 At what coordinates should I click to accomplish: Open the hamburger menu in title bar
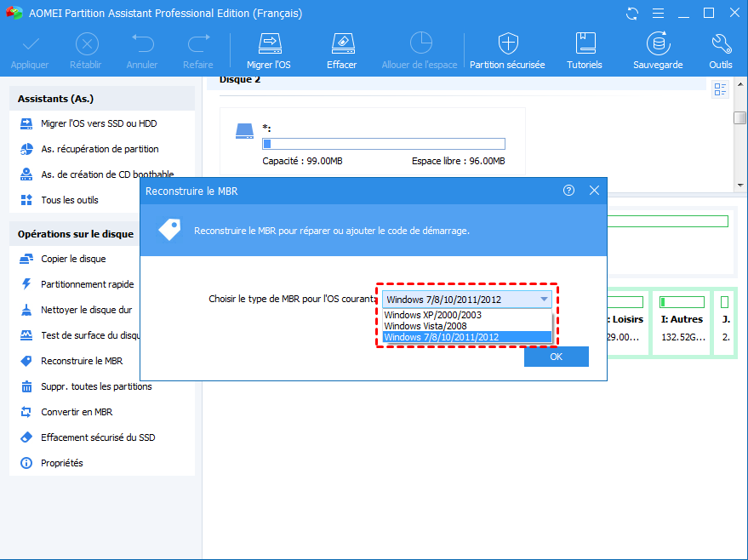[x=658, y=14]
